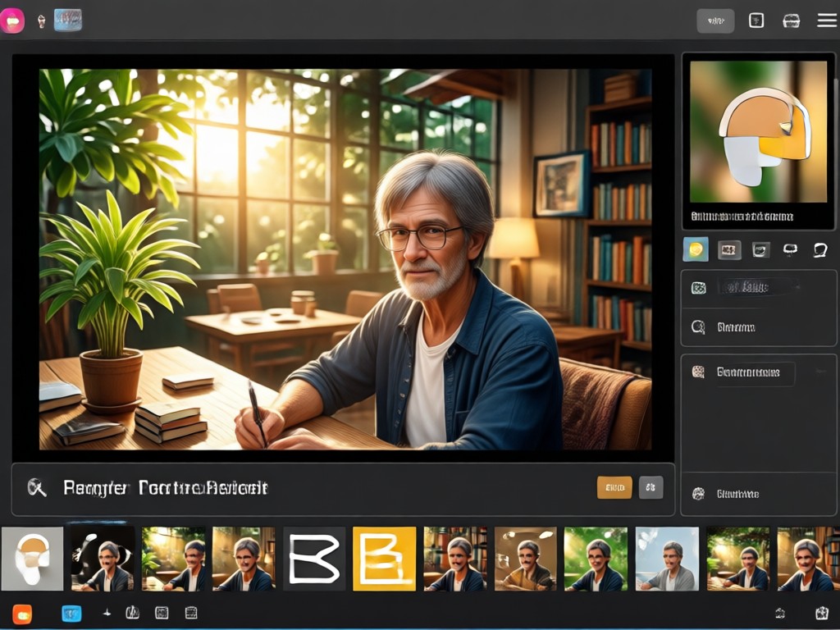This screenshot has width=840, height=630.
Task: Click the printer-shaped icon in the top bar
Action: coord(792,21)
